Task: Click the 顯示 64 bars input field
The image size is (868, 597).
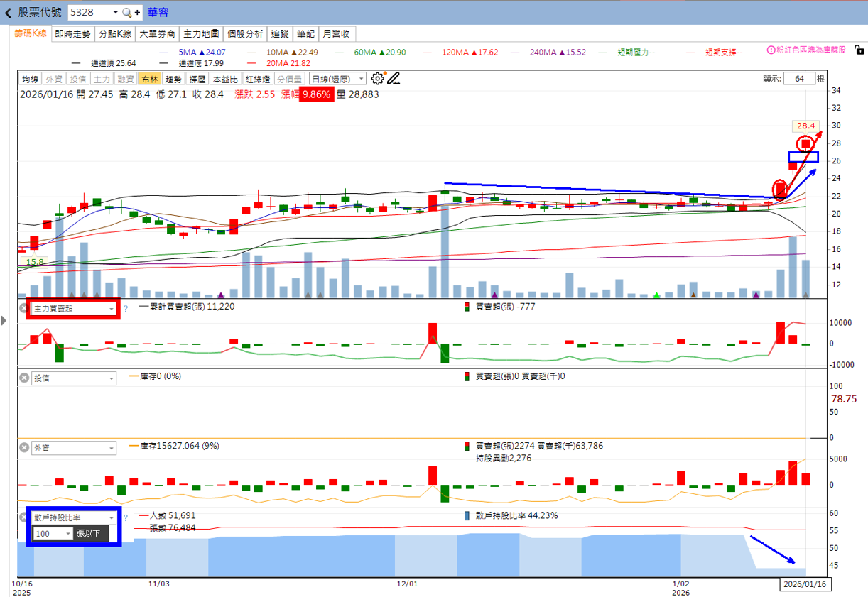Action: tap(799, 79)
